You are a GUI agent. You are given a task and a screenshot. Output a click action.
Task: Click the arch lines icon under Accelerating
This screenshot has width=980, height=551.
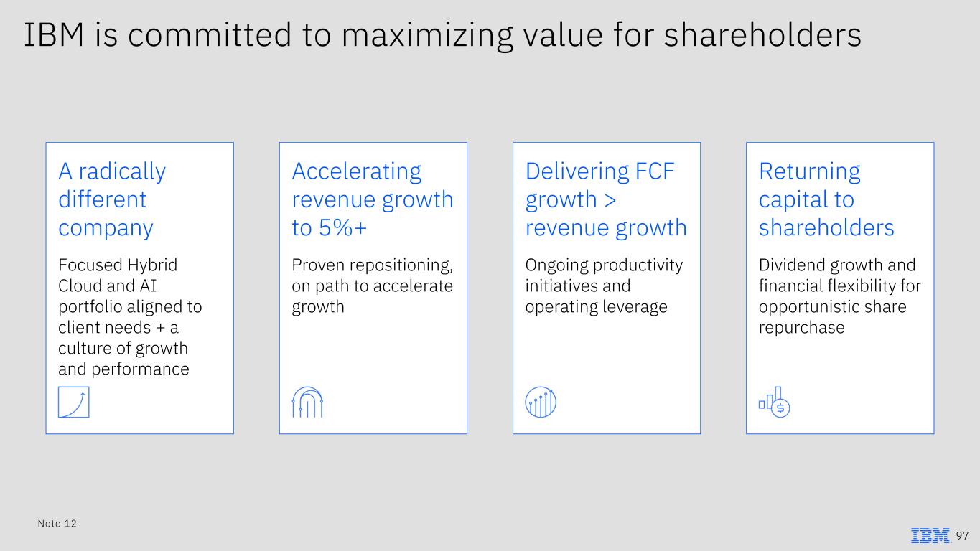click(307, 402)
